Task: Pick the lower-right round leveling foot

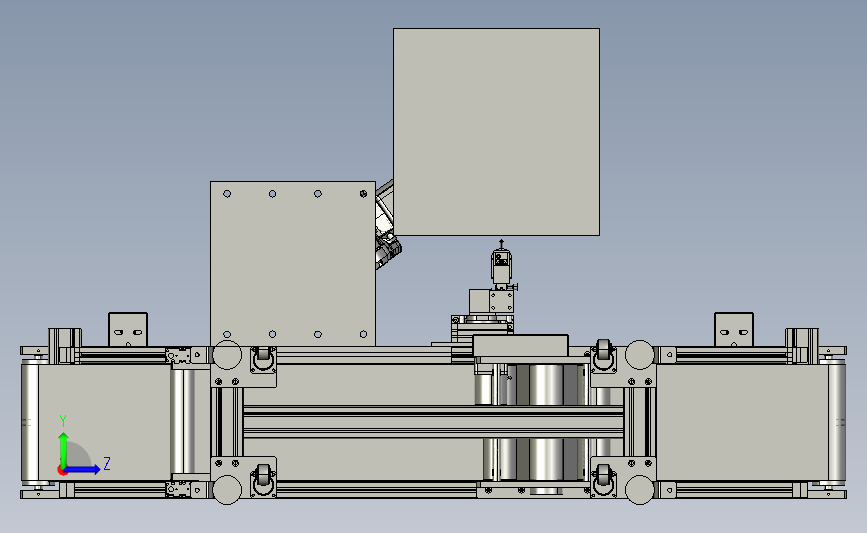Action: click(639, 489)
